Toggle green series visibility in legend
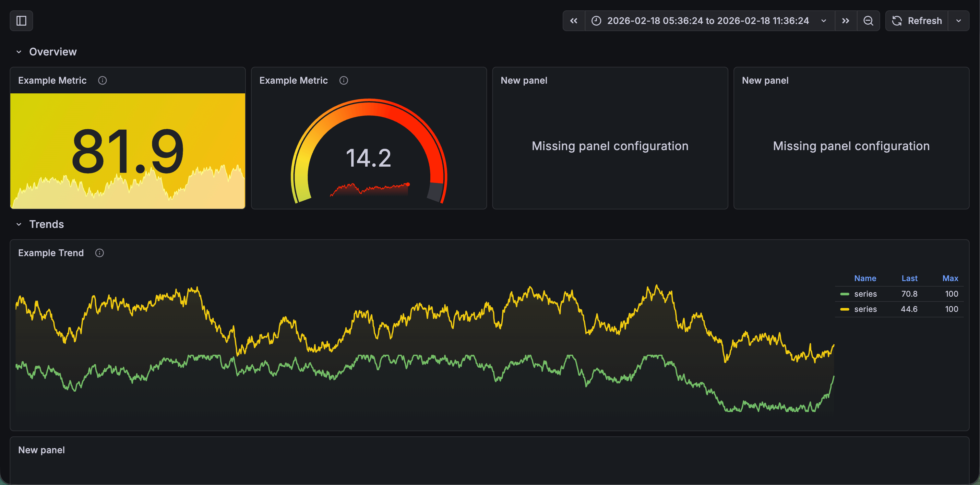The width and height of the screenshot is (980, 485). click(x=865, y=294)
